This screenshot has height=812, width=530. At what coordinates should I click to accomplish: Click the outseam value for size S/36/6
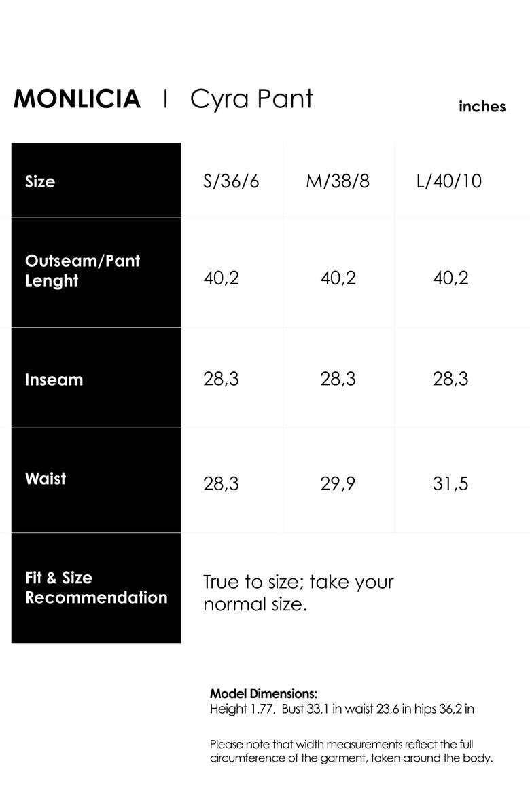coord(221,278)
